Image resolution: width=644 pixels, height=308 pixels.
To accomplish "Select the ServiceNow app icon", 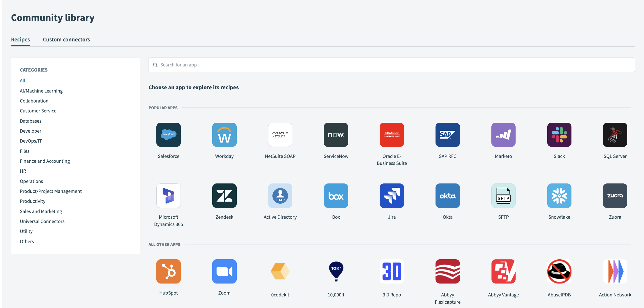I will pos(336,134).
